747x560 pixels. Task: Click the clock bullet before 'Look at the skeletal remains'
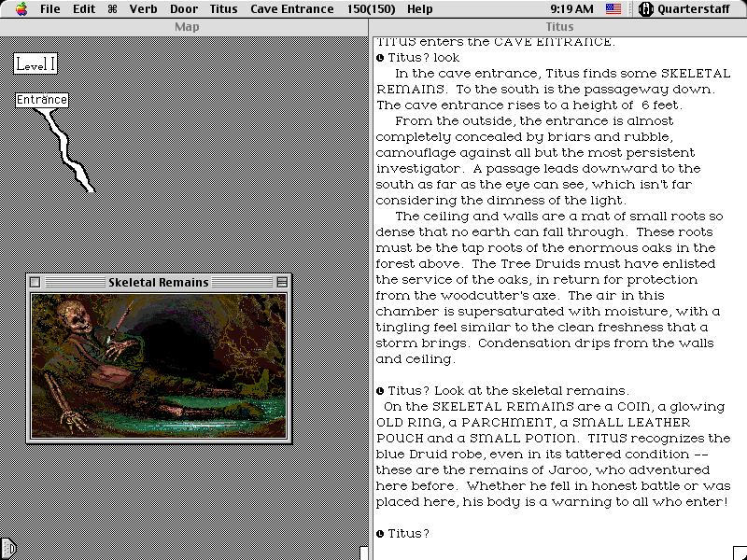tap(380, 391)
